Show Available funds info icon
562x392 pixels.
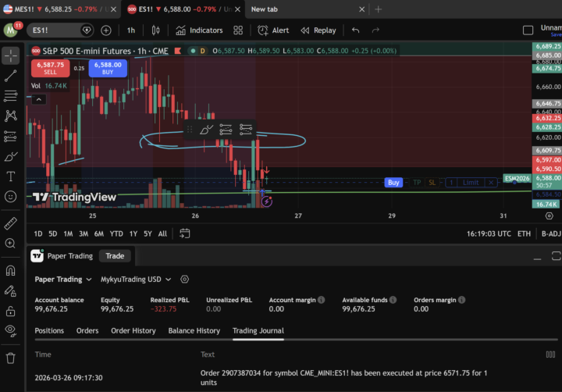point(393,300)
